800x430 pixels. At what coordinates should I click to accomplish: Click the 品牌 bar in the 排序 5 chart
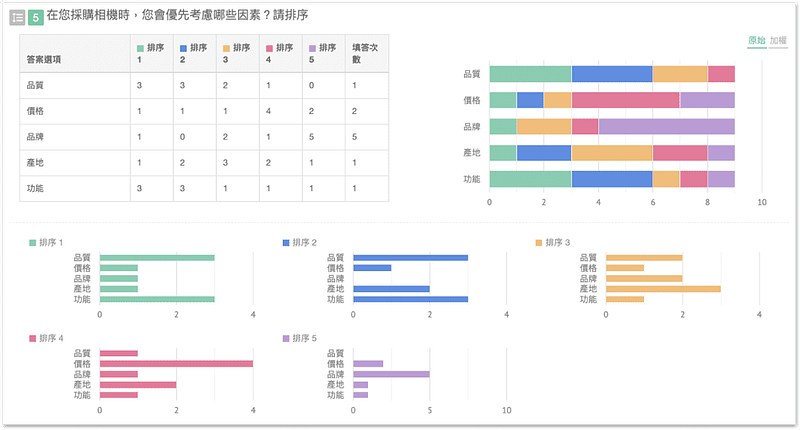point(391,374)
